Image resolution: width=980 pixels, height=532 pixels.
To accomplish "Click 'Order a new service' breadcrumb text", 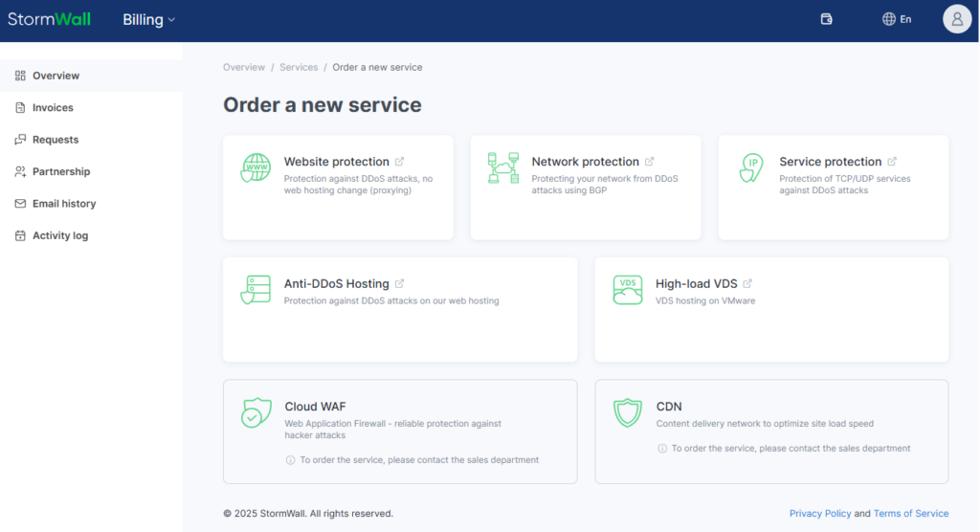I will click(x=377, y=67).
